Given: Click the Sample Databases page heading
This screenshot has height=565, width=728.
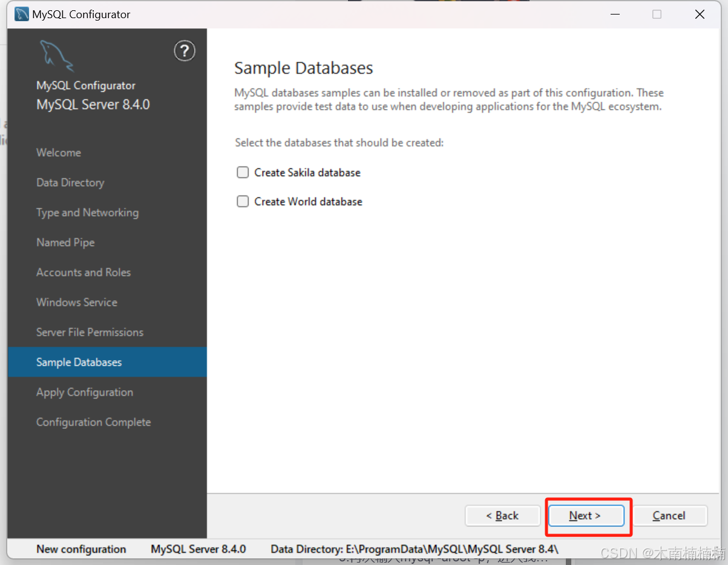Looking at the screenshot, I should 304,68.
